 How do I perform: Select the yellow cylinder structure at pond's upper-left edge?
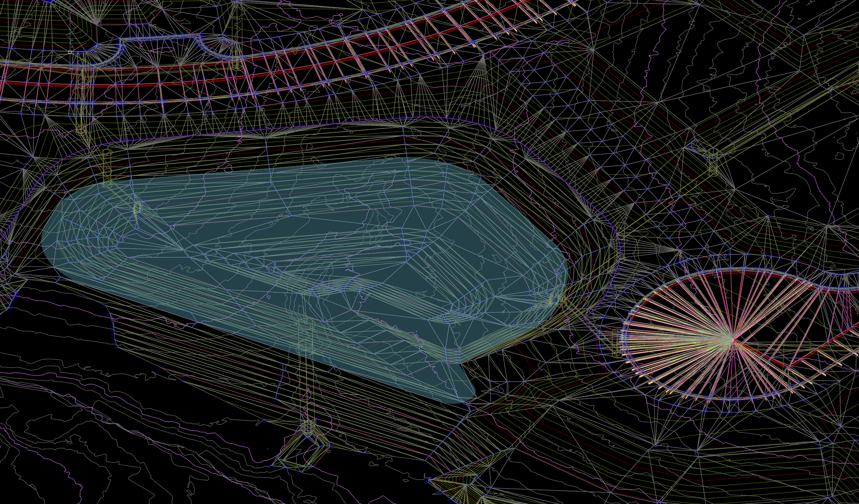click(107, 169)
